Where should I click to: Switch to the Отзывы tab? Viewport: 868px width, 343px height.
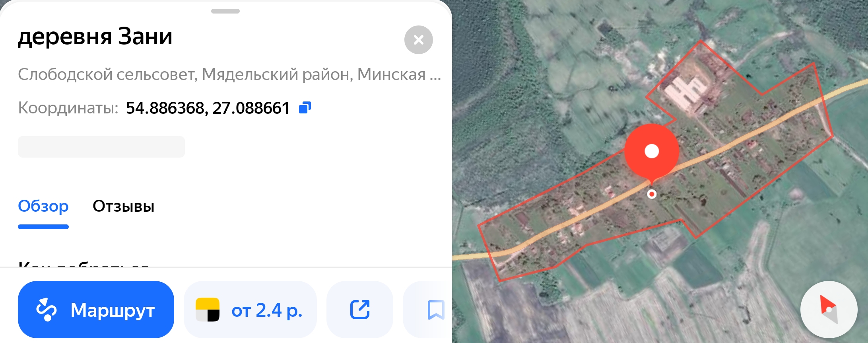click(123, 206)
